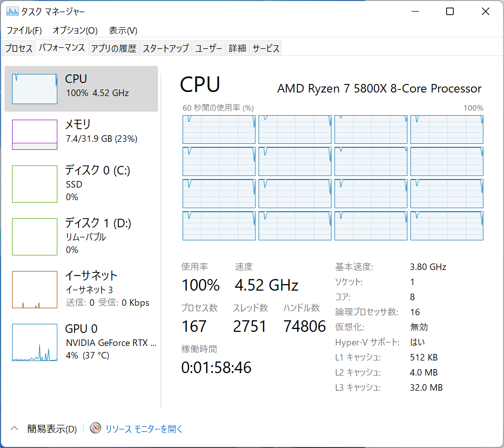Image resolution: width=504 pixels, height=448 pixels.
Task: Open the Options (オプション) menu
Action: tap(75, 30)
